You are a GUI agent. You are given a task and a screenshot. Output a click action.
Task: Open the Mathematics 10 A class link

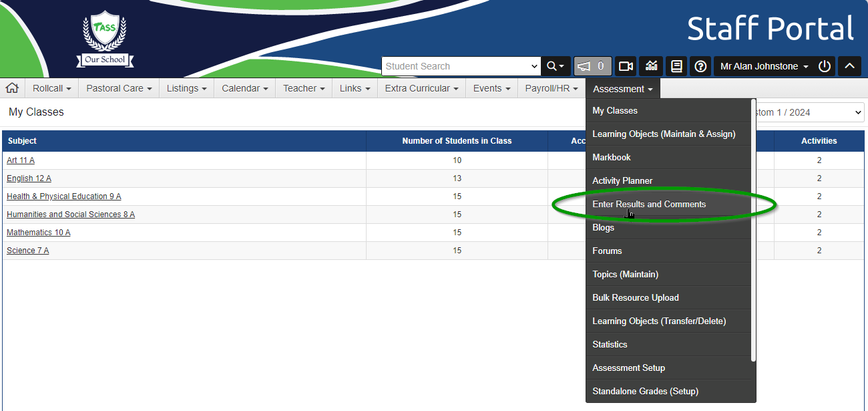[x=38, y=233]
